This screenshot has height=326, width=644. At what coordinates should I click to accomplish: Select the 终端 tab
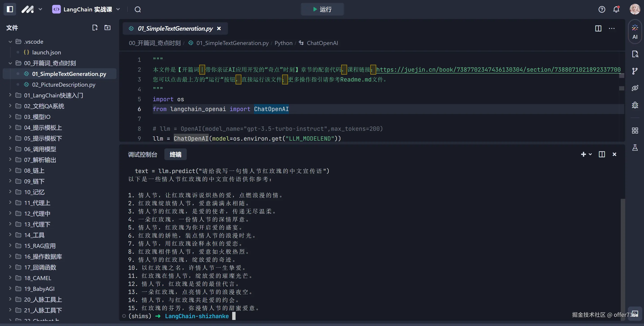[x=176, y=154]
